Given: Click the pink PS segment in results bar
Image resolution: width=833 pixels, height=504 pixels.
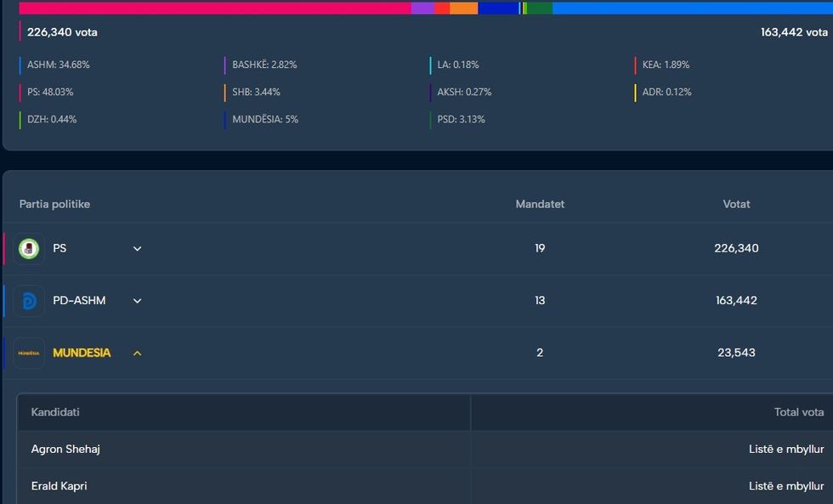Looking at the screenshot, I should [212, 8].
